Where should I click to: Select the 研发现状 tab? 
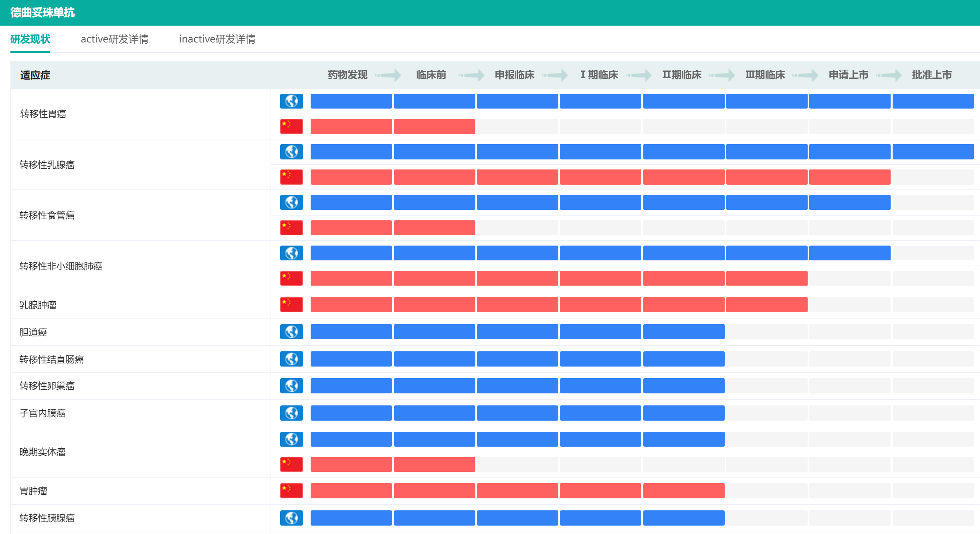coord(30,39)
